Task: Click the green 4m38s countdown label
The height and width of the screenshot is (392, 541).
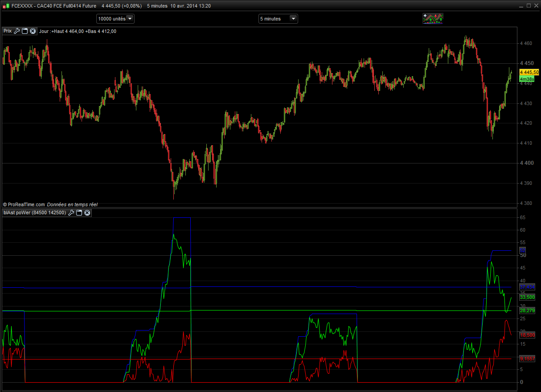Action: pos(527,79)
